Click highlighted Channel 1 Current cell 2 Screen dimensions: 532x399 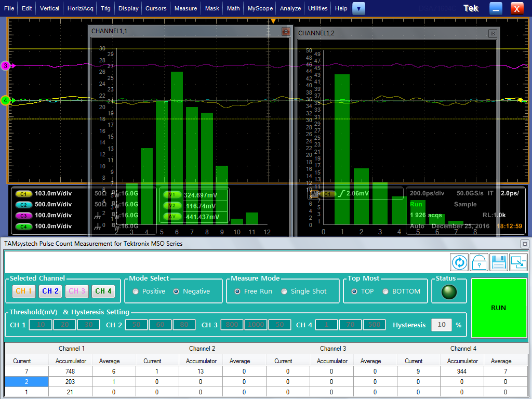(x=26, y=382)
